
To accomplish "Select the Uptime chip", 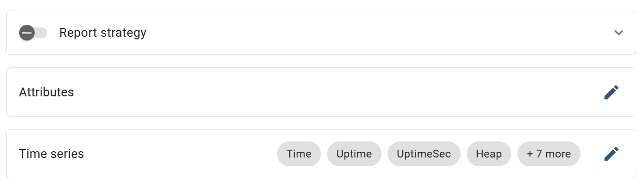I will (354, 154).
